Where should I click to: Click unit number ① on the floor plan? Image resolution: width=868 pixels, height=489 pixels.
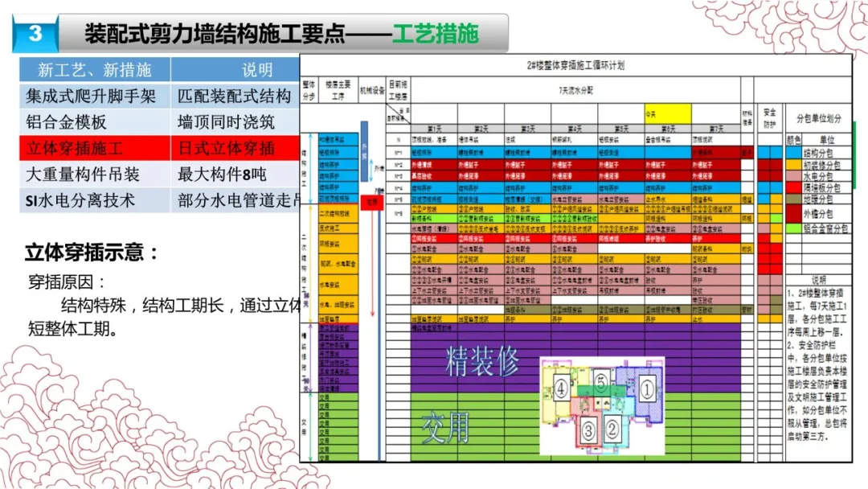point(647,388)
